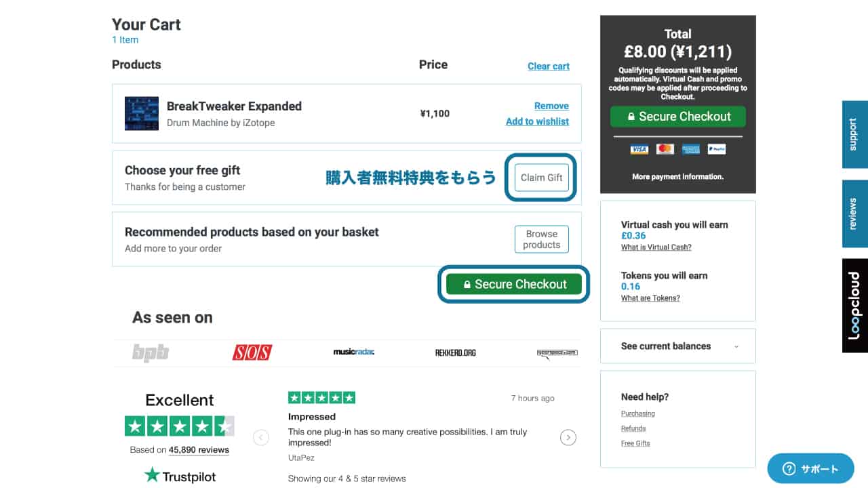Click the Claim Gift button

(x=541, y=178)
